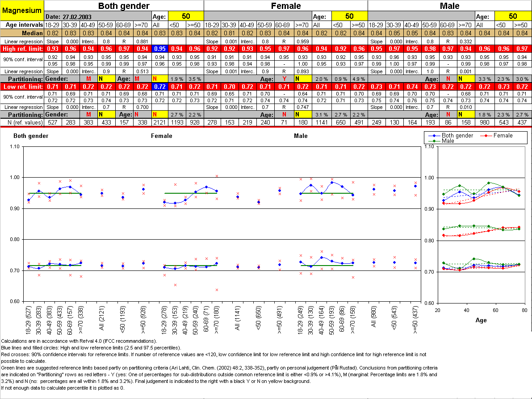532x399 pixels.
Task: Select the 1.9 % partitioning cell
Action: (177, 79)
